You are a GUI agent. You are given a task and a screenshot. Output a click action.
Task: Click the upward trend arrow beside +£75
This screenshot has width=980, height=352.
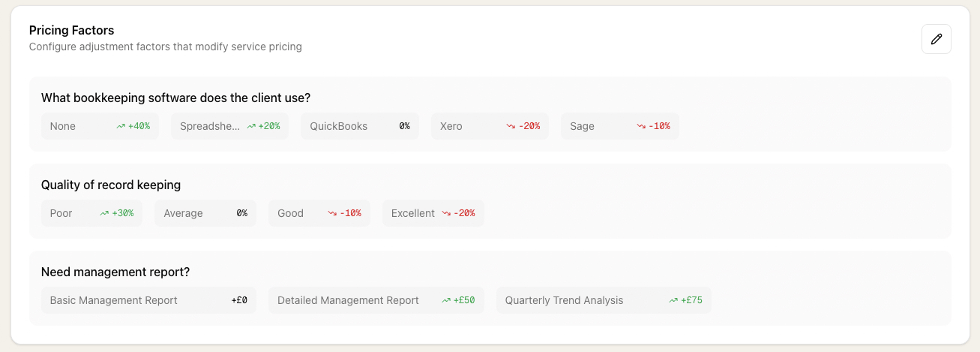coord(673,300)
